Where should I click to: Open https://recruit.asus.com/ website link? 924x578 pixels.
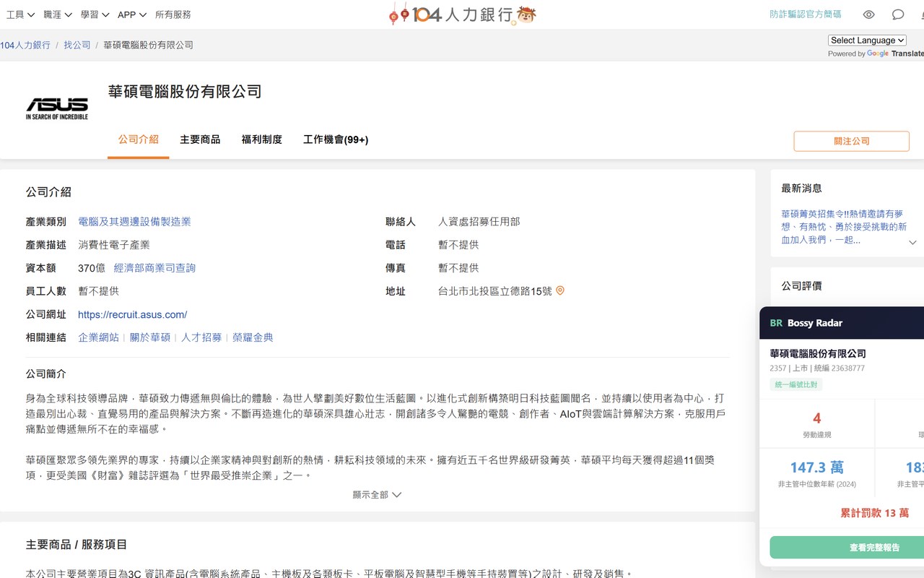[133, 314]
